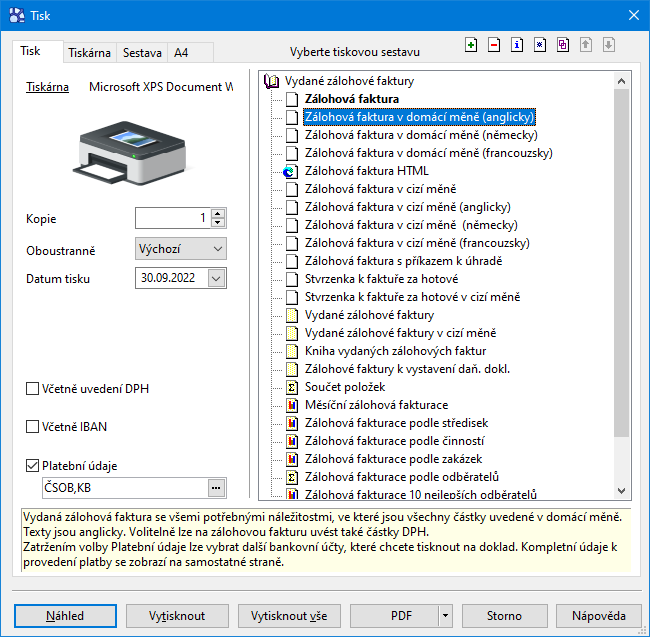The image size is (650, 637).
Task: Click the sigma icon beside Zálohová fakturace podle odběratelů
Action: (292, 477)
